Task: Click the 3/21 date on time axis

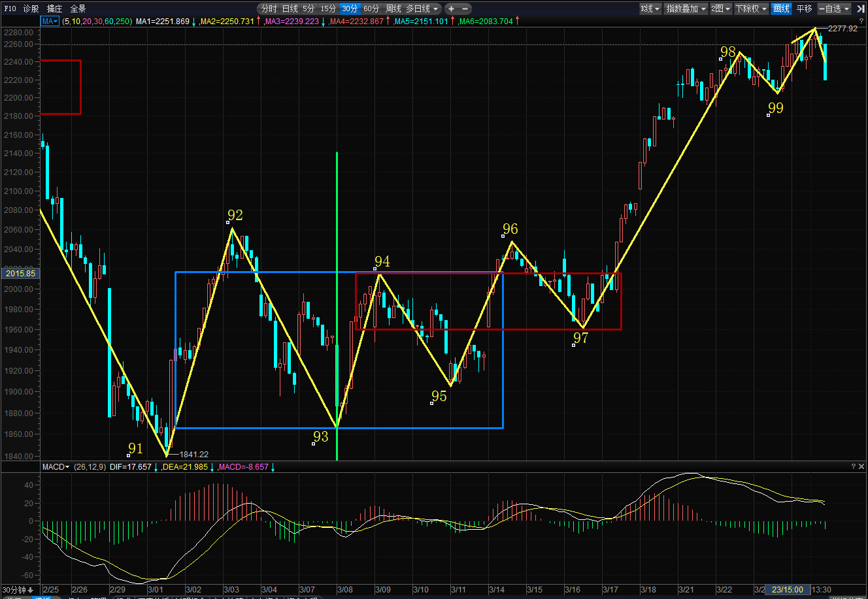Action: 686,590
